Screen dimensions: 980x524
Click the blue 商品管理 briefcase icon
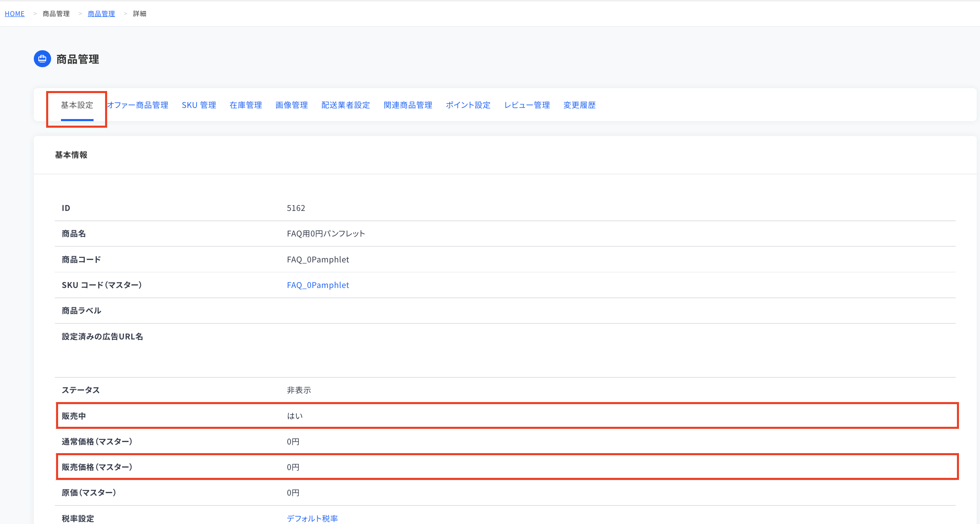(42, 59)
